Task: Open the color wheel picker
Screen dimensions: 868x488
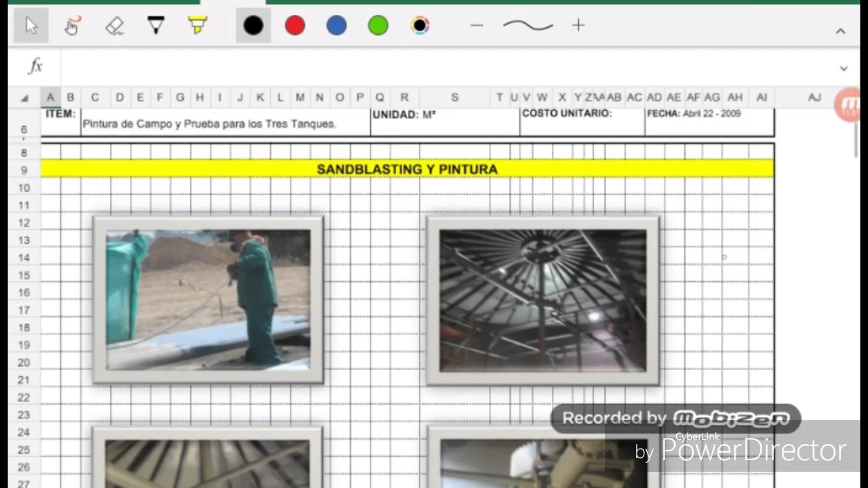Action: tap(420, 26)
